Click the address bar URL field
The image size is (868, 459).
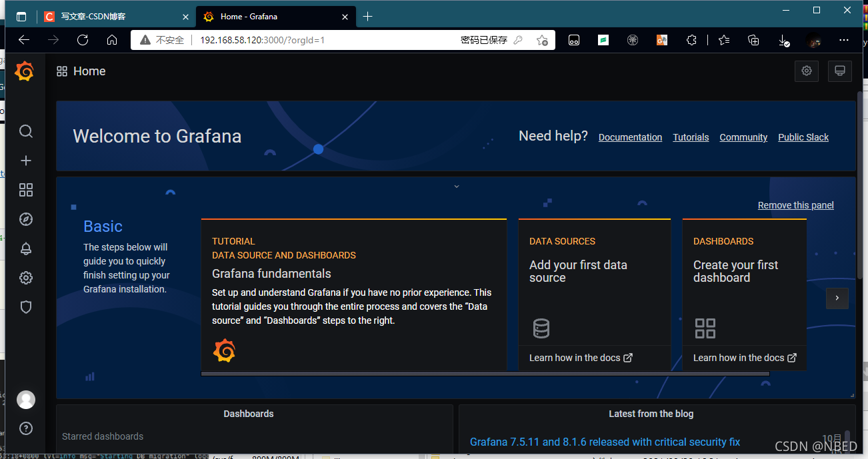coord(342,40)
